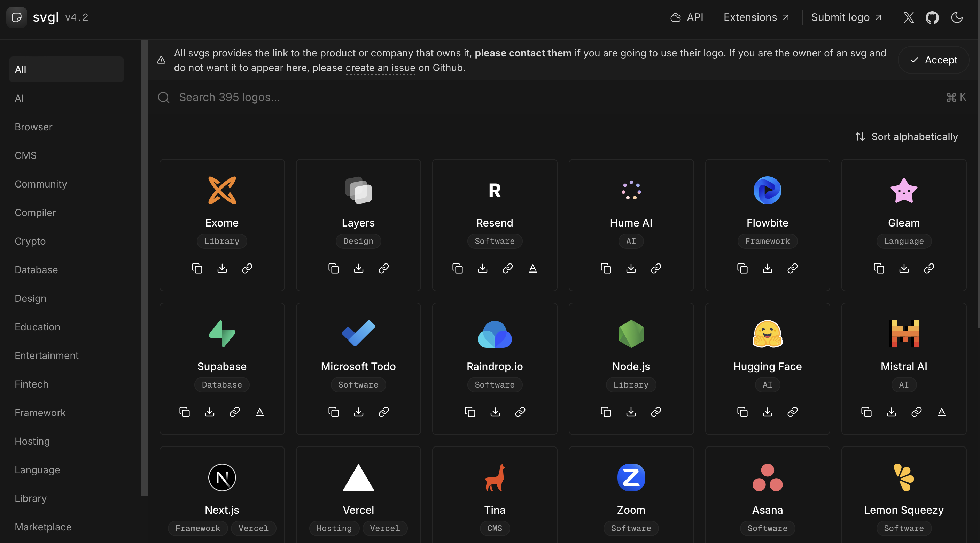Download the Hugging Face logo
980x543 pixels.
(x=768, y=412)
